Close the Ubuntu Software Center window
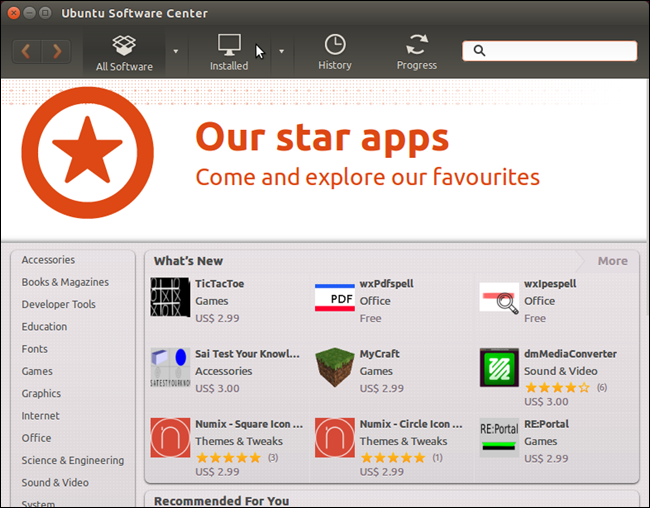Viewport: 650px width, 508px height. tap(14, 13)
